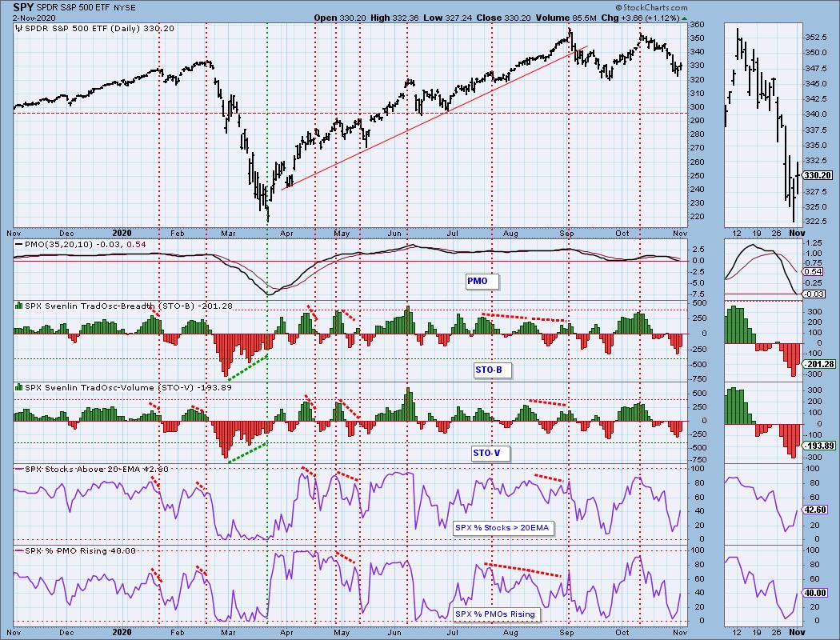
Task: Click the boxed 'SPX % PMOs Rising' label
Action: 497,614
